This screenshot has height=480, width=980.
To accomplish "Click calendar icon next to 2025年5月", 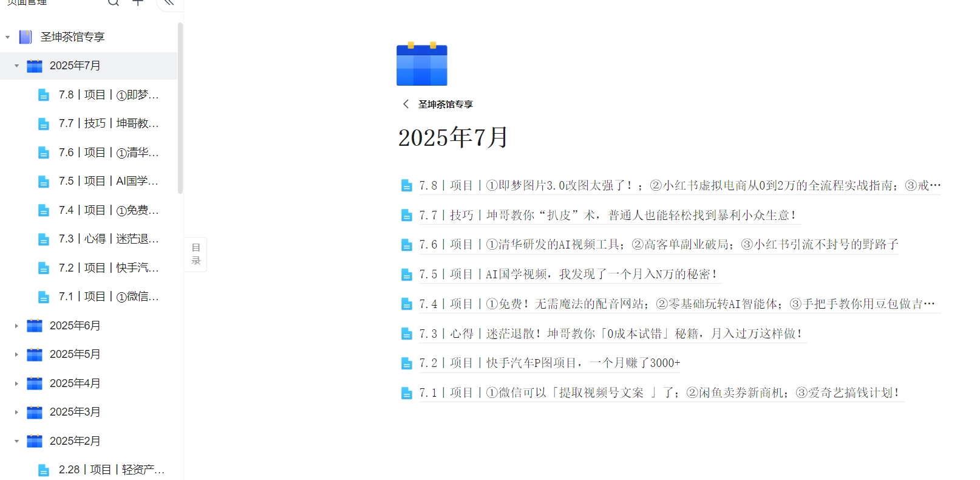I will 35,354.
